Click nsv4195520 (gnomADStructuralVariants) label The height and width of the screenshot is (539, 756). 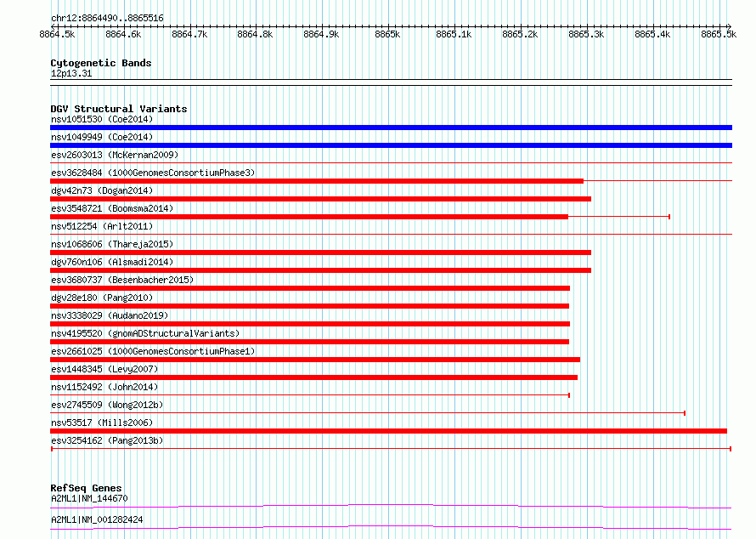[x=145, y=333]
